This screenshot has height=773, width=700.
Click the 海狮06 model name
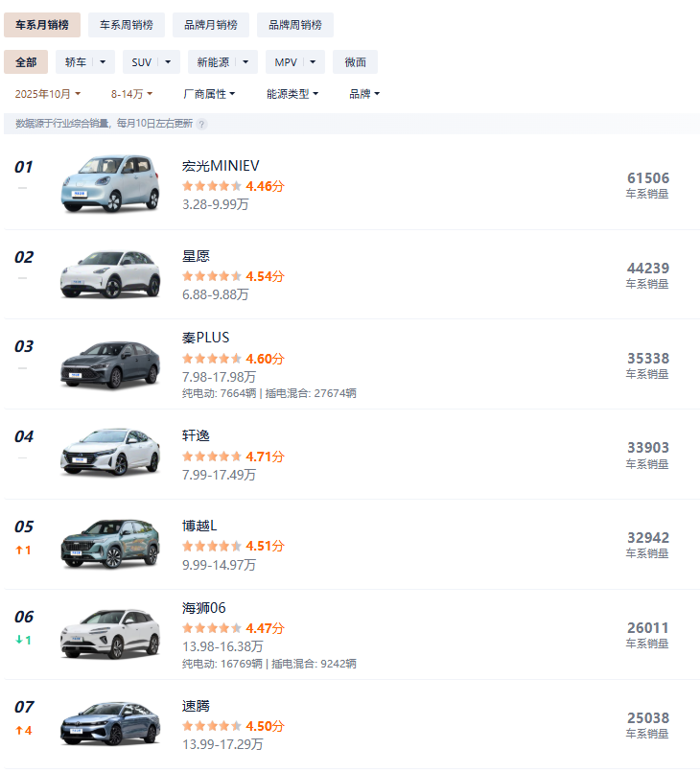(203, 608)
